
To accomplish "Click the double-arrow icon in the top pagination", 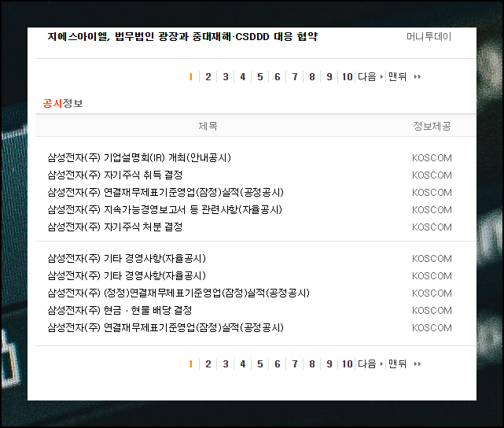I will pyautogui.click(x=418, y=77).
